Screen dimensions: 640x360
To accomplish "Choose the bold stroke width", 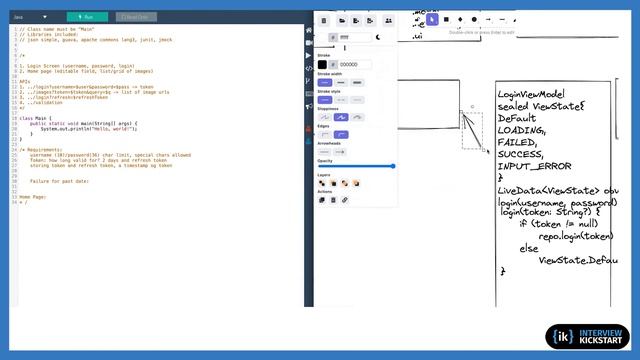I will pyautogui.click(x=341, y=82).
